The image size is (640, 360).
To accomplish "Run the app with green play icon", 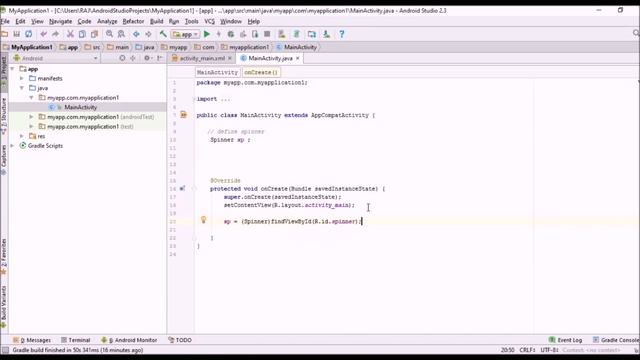I will [207, 34].
